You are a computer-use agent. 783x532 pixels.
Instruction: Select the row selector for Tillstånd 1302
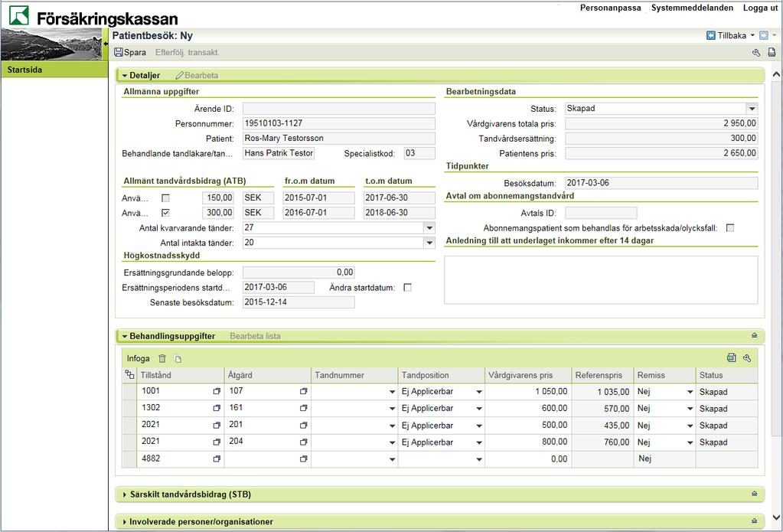(x=129, y=409)
